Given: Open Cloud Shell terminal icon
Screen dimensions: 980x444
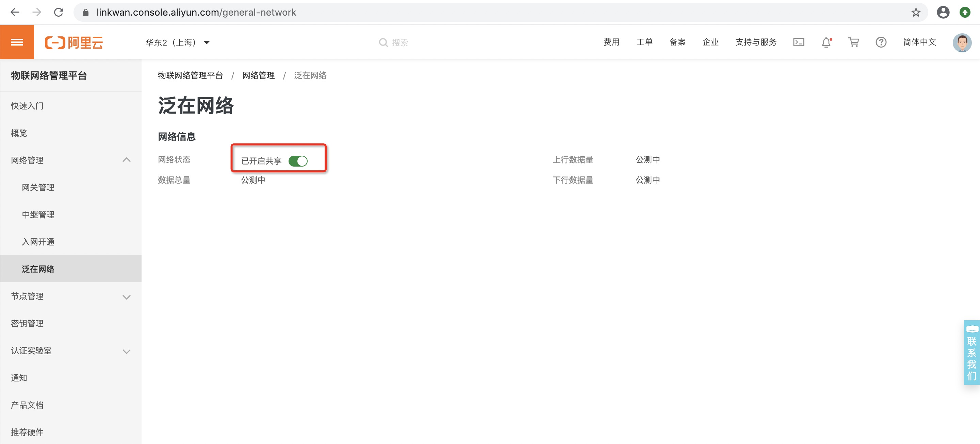Looking at the screenshot, I should coord(799,42).
